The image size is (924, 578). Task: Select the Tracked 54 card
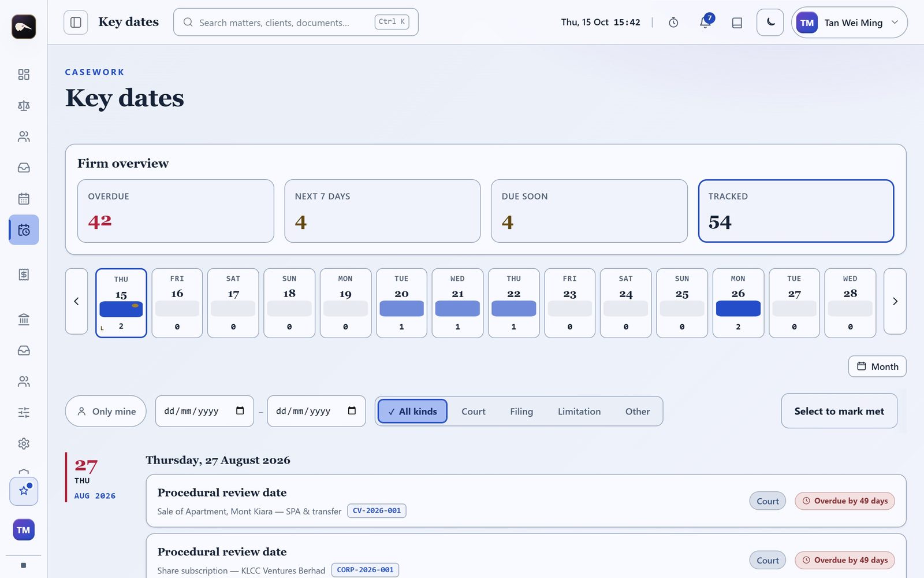coord(796,211)
